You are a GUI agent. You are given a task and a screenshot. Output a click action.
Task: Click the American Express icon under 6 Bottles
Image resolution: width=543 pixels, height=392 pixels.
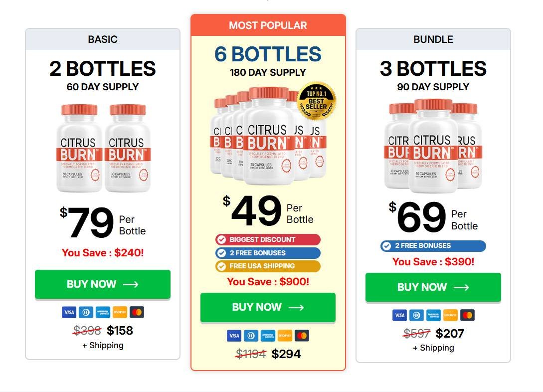(x=268, y=336)
